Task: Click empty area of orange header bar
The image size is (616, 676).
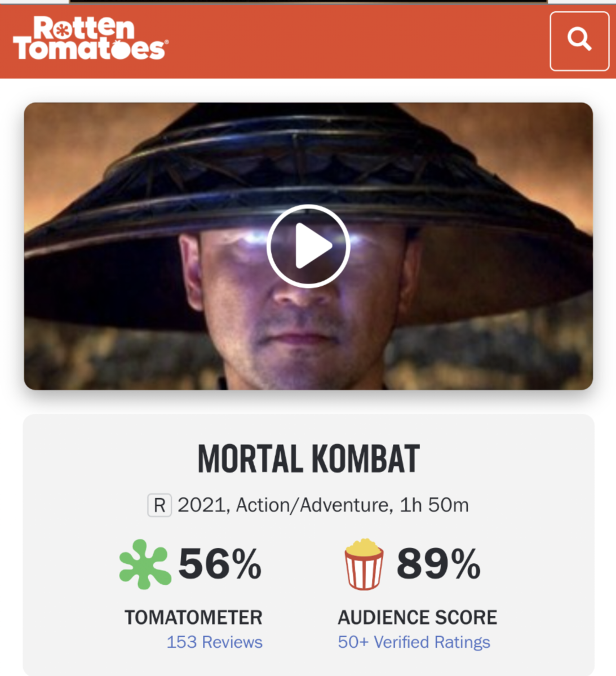Action: pyautogui.click(x=355, y=41)
